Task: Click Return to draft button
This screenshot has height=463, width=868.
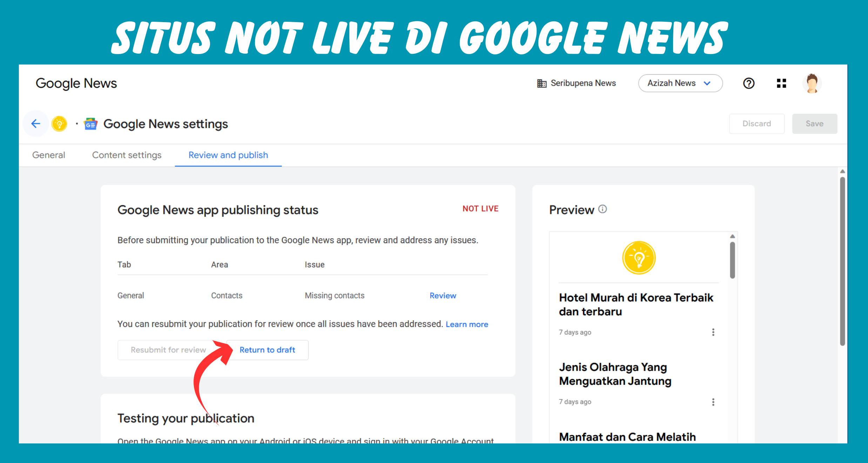Action: 267,350
